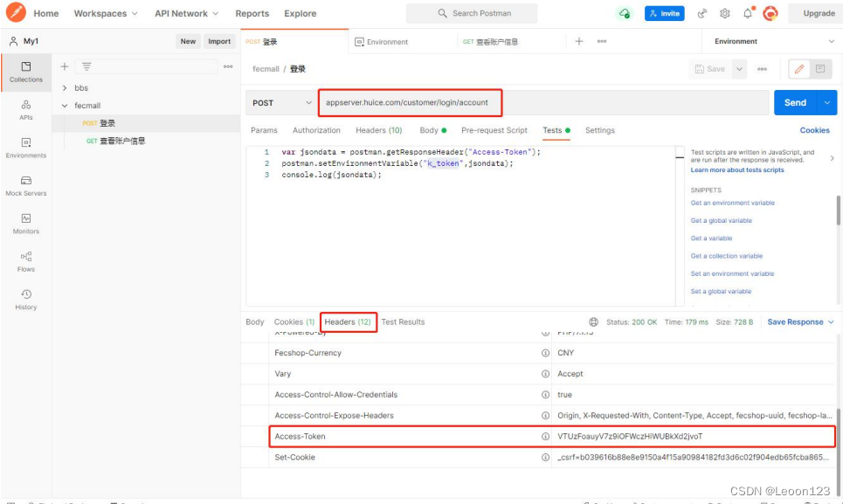Select the GET 查看账户信息 request in sidebar
Viewport: 843px width, 504px height.
click(x=146, y=141)
